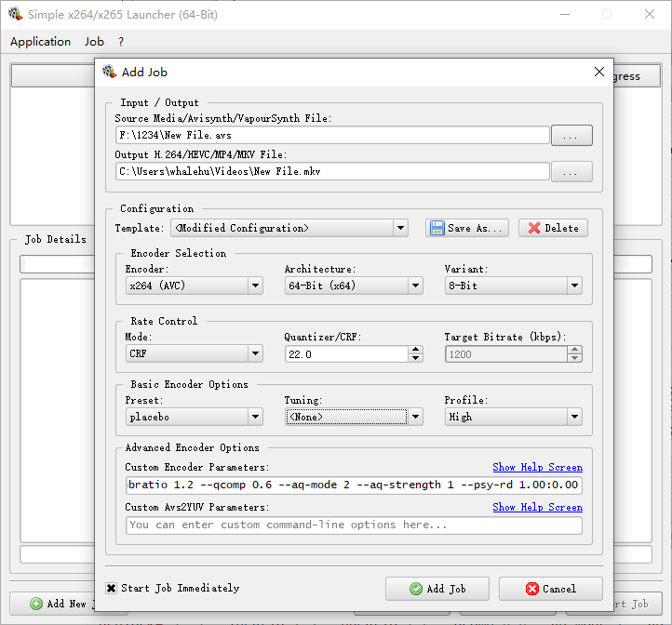Click the Simple x264 Launcher app icon
This screenshot has width=672, height=625.
16,14
